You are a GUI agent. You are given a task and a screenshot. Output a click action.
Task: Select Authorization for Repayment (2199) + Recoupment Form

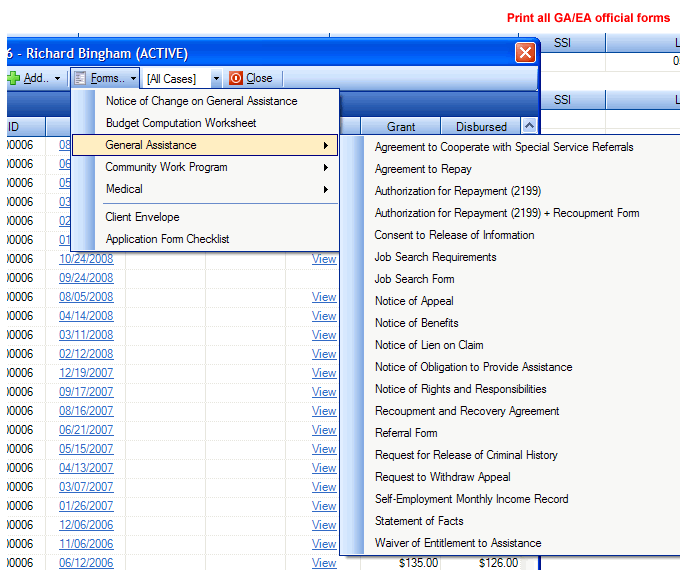tap(507, 213)
